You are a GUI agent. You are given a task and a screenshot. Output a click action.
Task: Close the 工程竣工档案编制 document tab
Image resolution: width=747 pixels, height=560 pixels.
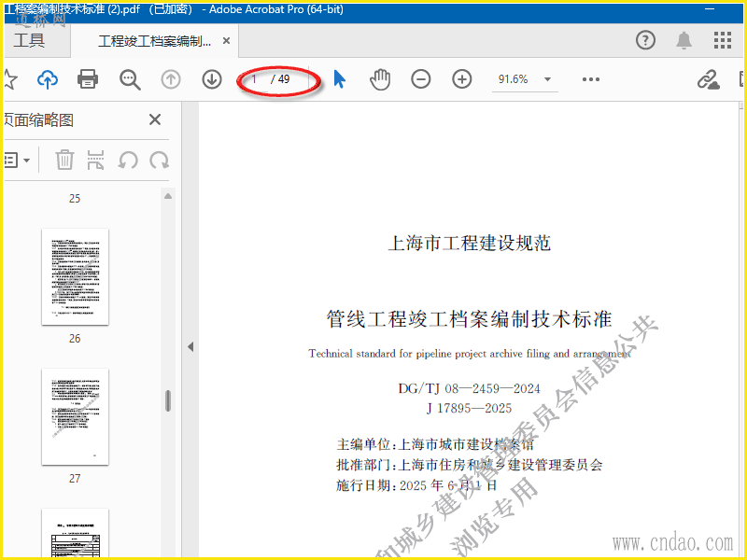click(x=227, y=41)
